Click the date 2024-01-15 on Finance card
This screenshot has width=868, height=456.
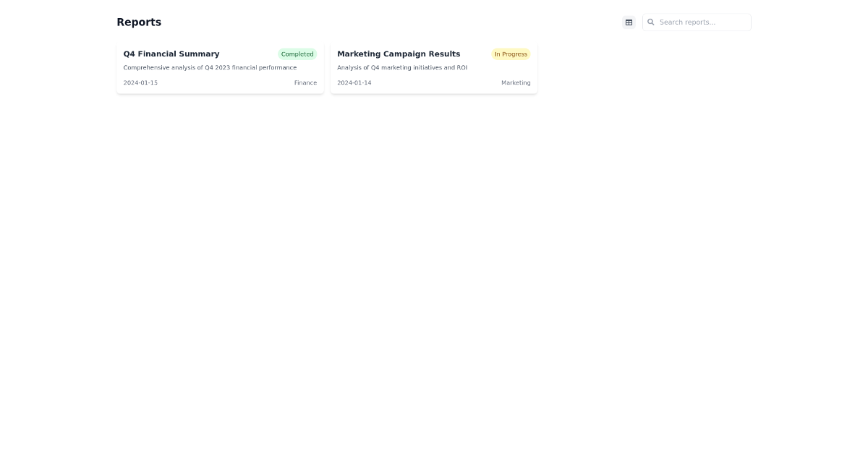[x=140, y=83]
